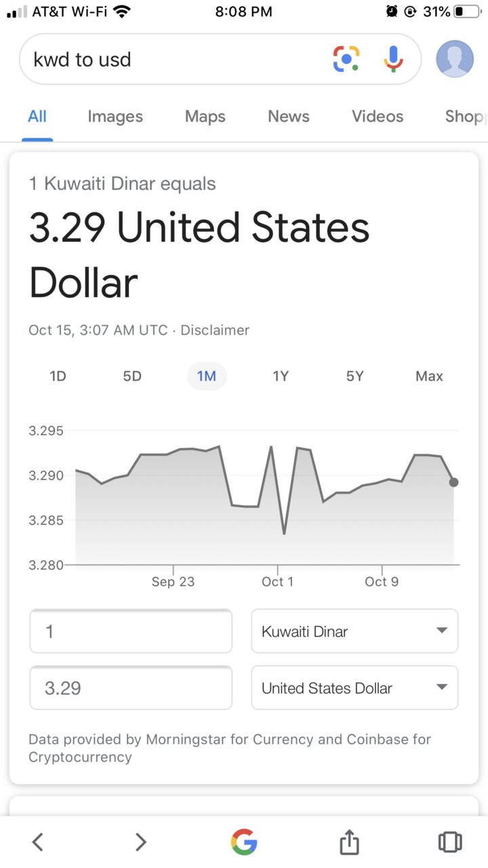Open the Videos results tab

click(378, 117)
